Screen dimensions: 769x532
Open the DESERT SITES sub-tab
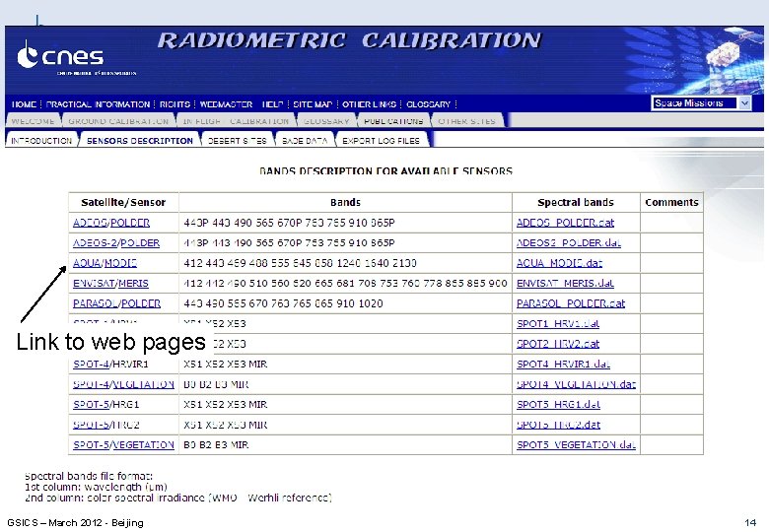(x=238, y=141)
